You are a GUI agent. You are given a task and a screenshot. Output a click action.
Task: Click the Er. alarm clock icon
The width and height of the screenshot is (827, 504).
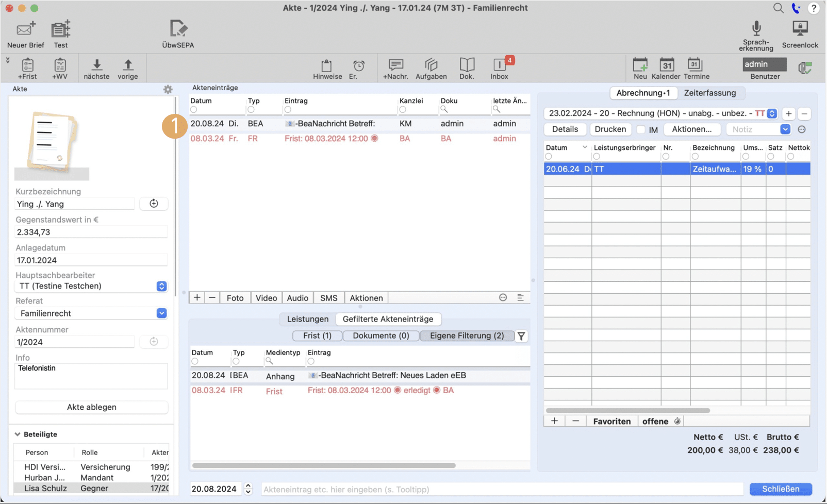click(x=359, y=65)
